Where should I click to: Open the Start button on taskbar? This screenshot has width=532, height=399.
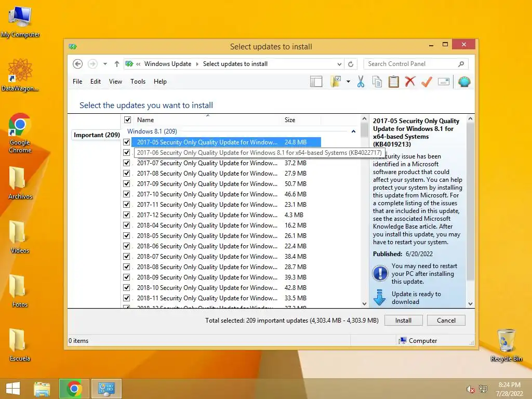pos(13,389)
